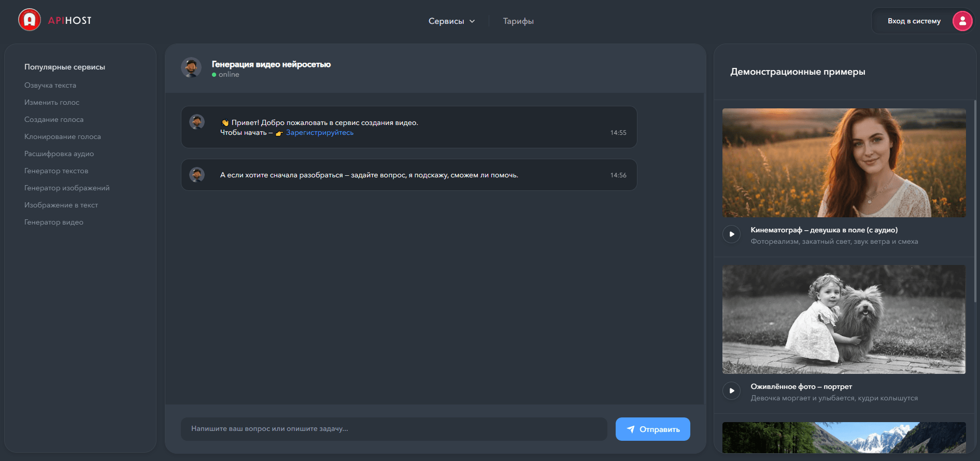
Task: Click the Демонстрационные примеры heading
Action: 798,72
